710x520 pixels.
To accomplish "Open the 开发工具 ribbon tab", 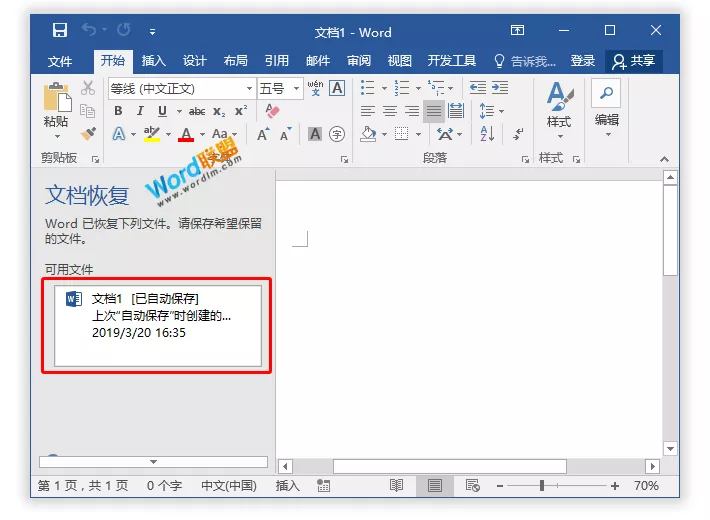I will [451, 61].
